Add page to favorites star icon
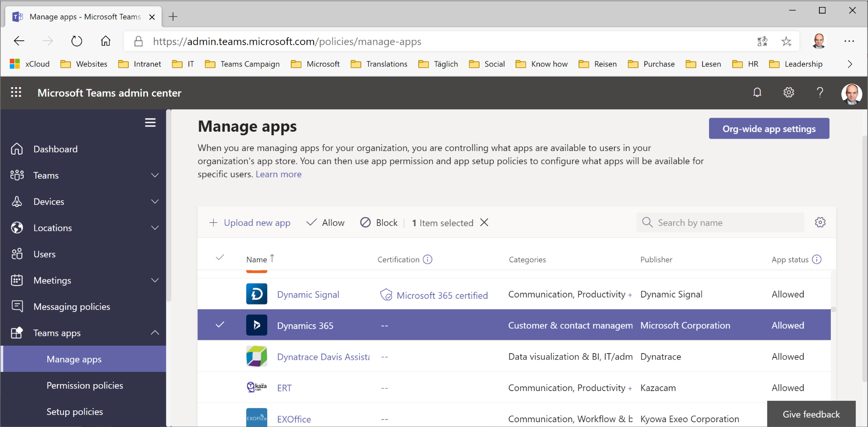This screenshot has width=868, height=427. click(x=787, y=41)
